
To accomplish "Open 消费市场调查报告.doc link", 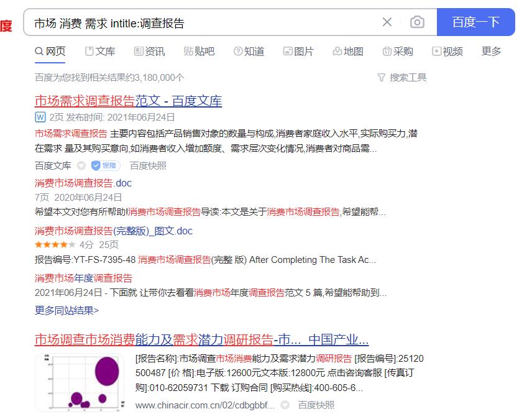I will (82, 183).
